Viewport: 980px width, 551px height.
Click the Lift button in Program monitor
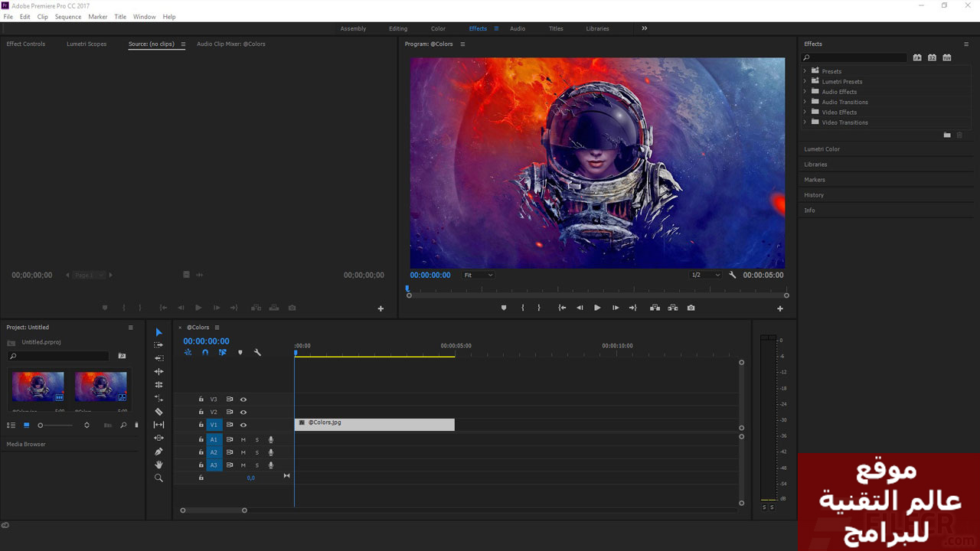655,308
